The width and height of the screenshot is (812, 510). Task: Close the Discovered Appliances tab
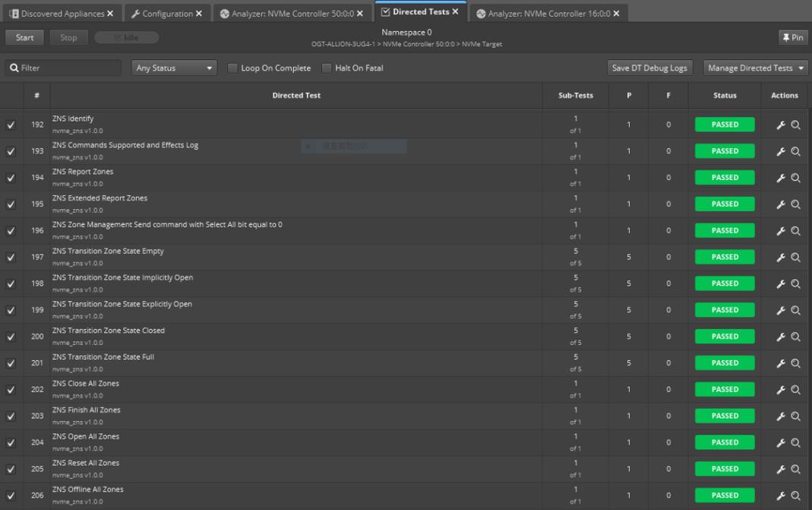(x=110, y=14)
